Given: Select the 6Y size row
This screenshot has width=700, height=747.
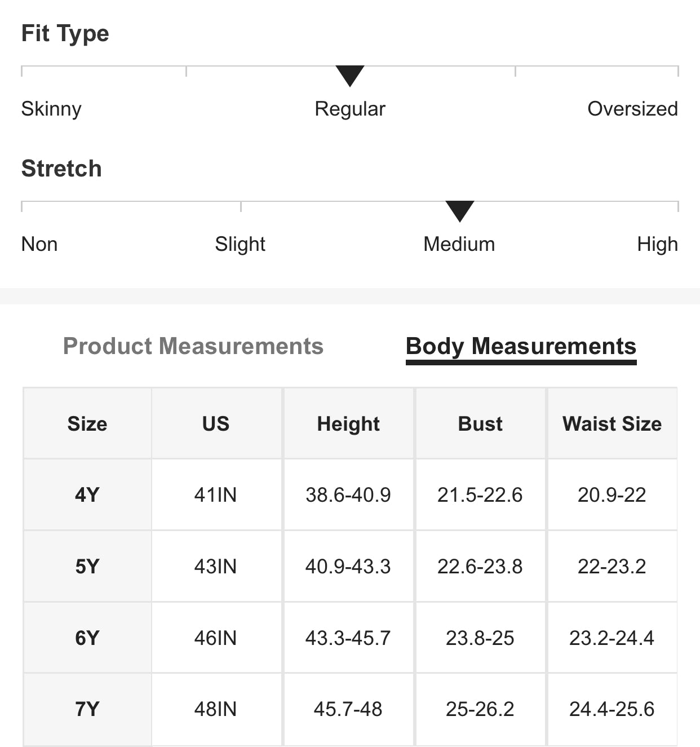Looking at the screenshot, I should 87,638.
